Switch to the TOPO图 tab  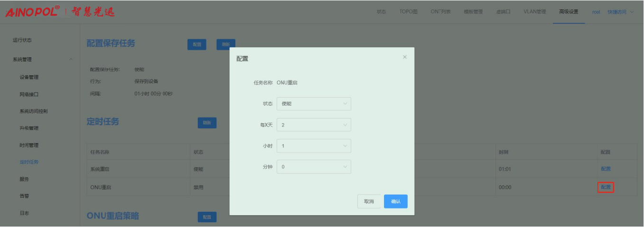click(x=405, y=12)
